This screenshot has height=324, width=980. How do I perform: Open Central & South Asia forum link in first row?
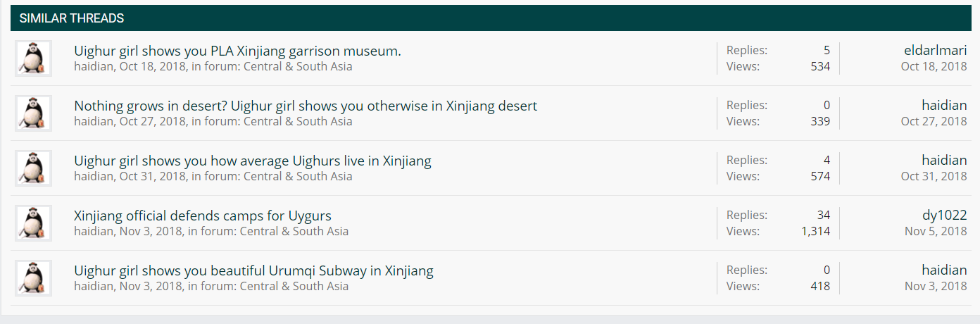coord(298,66)
